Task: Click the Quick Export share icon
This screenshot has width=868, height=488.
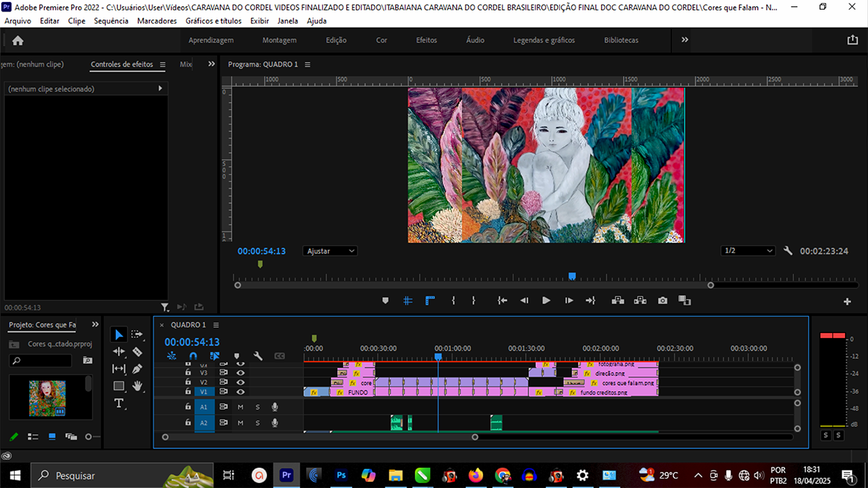Action: pos(853,40)
